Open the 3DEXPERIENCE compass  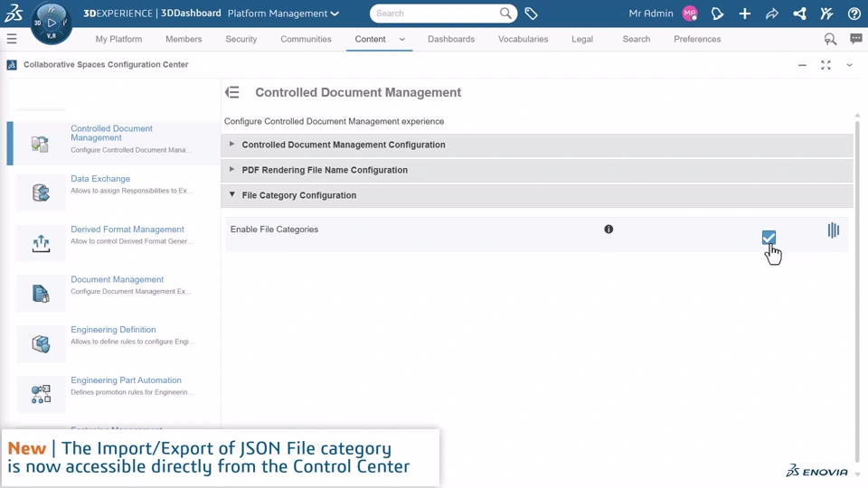click(51, 23)
